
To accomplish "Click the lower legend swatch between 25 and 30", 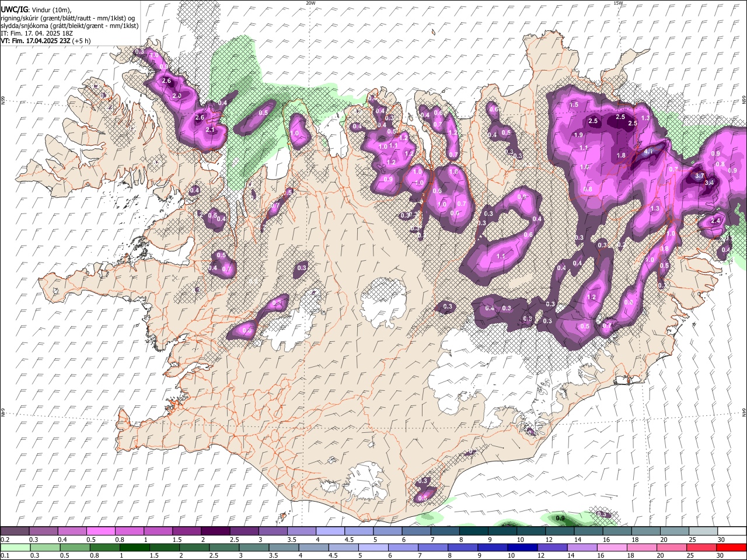I will (x=702, y=547).
